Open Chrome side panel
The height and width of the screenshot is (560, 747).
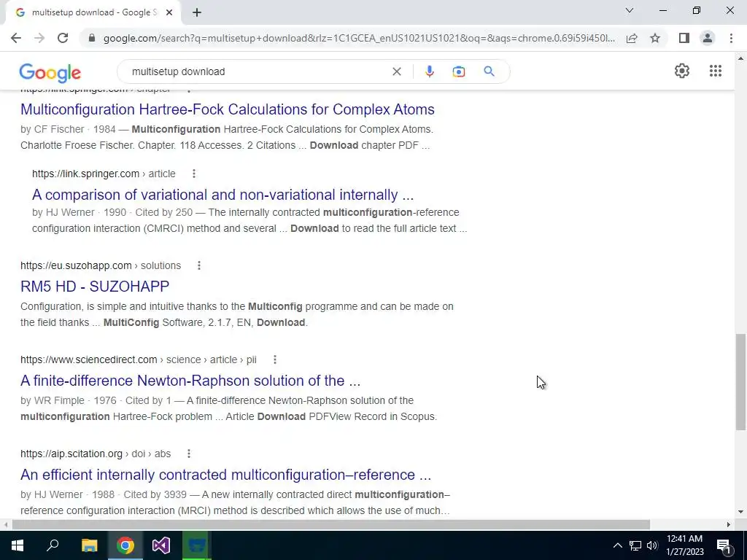[684, 38]
